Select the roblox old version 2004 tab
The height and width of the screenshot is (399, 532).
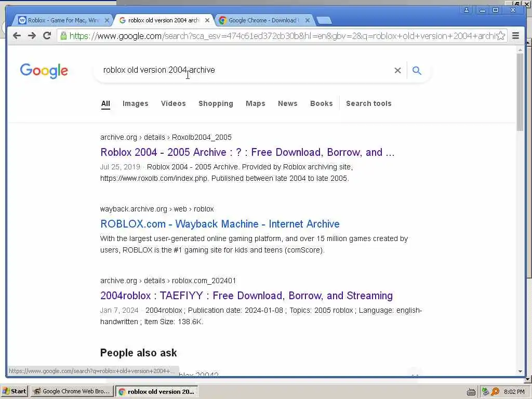[163, 20]
